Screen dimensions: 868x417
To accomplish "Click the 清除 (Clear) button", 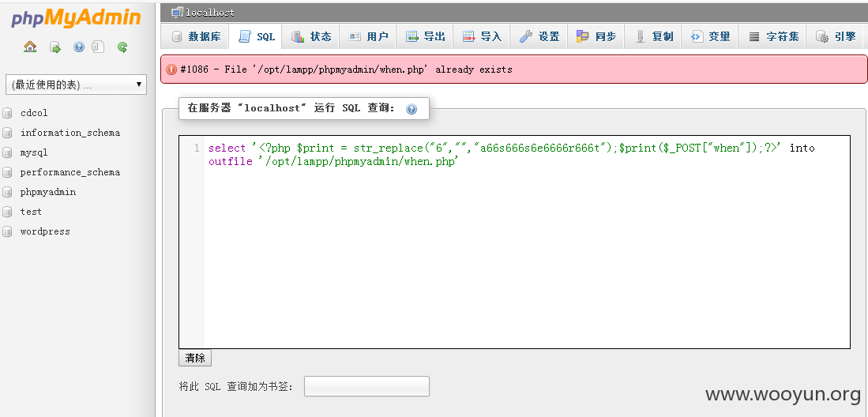I will [195, 359].
